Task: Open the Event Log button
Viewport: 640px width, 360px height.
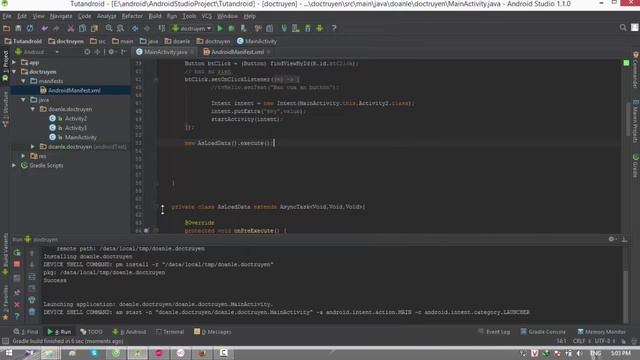Action: pos(494,332)
